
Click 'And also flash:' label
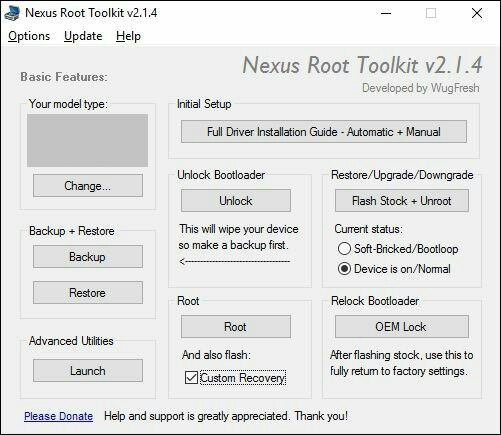(x=216, y=355)
